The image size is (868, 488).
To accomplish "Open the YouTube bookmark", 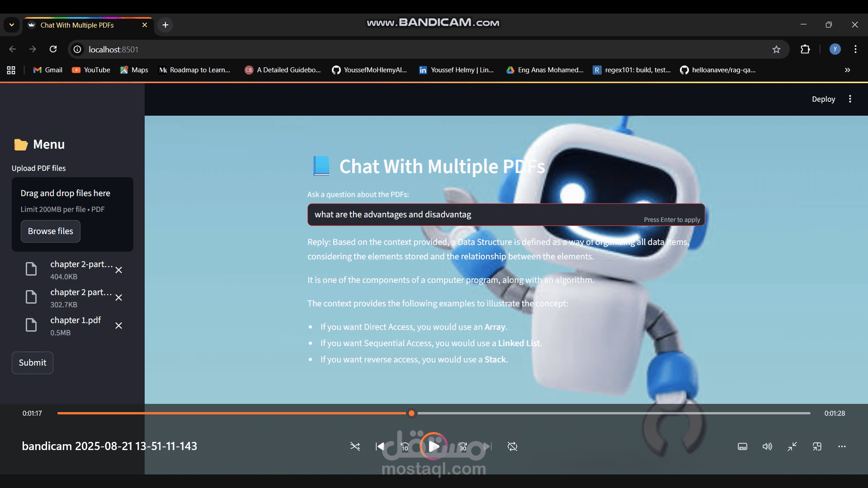I will (90, 70).
